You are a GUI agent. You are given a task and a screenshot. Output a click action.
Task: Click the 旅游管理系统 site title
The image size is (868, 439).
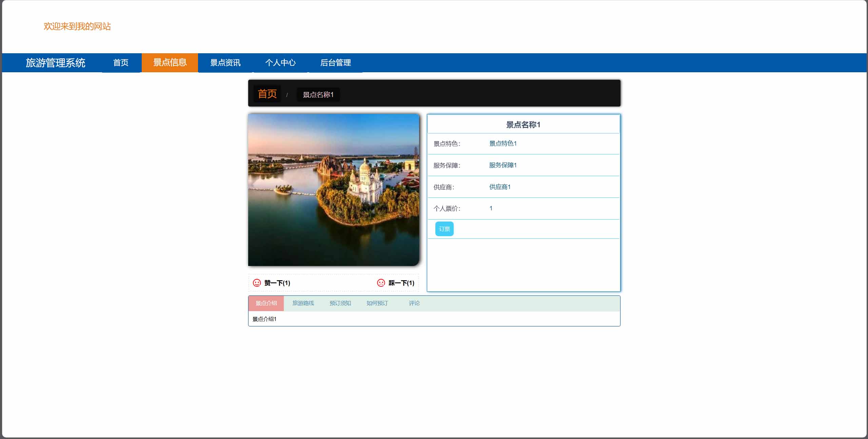56,63
